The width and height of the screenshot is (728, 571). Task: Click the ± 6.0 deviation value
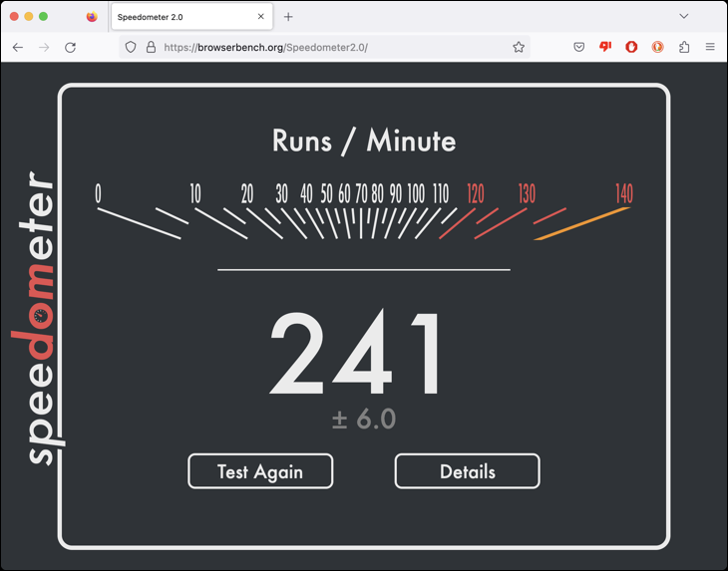[364, 419]
